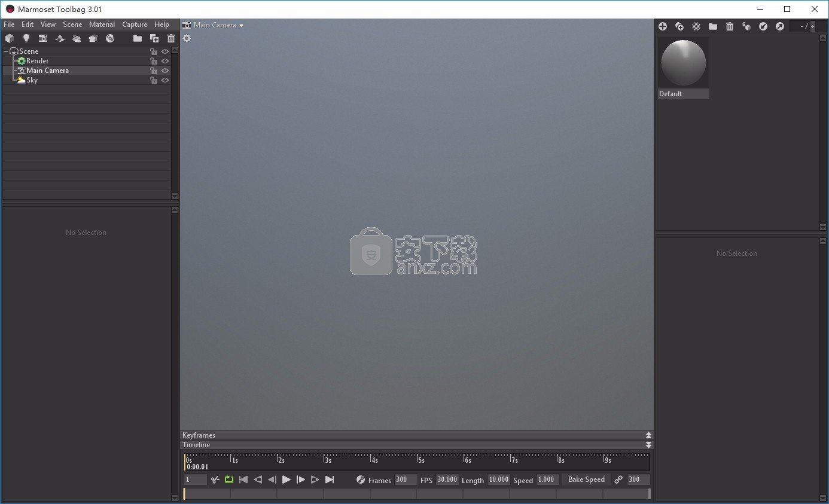The image size is (829, 504).
Task: Step forward one frame
Action: tap(301, 479)
